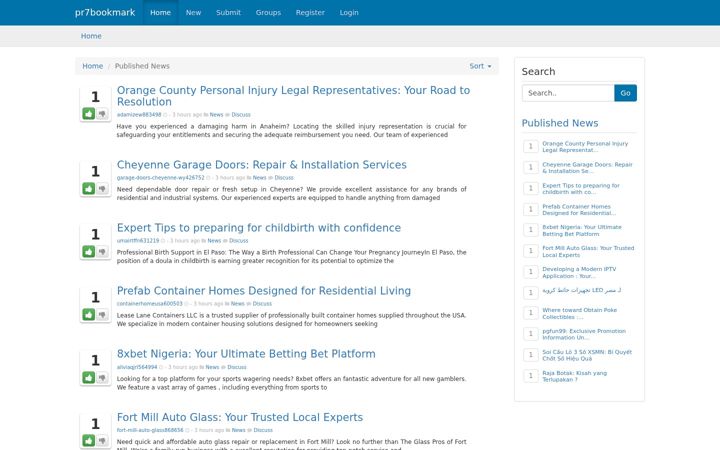Screen dimensions: 720x450
Task: Open sidebar link Expert Tips to preparing
Action: (x=581, y=189)
